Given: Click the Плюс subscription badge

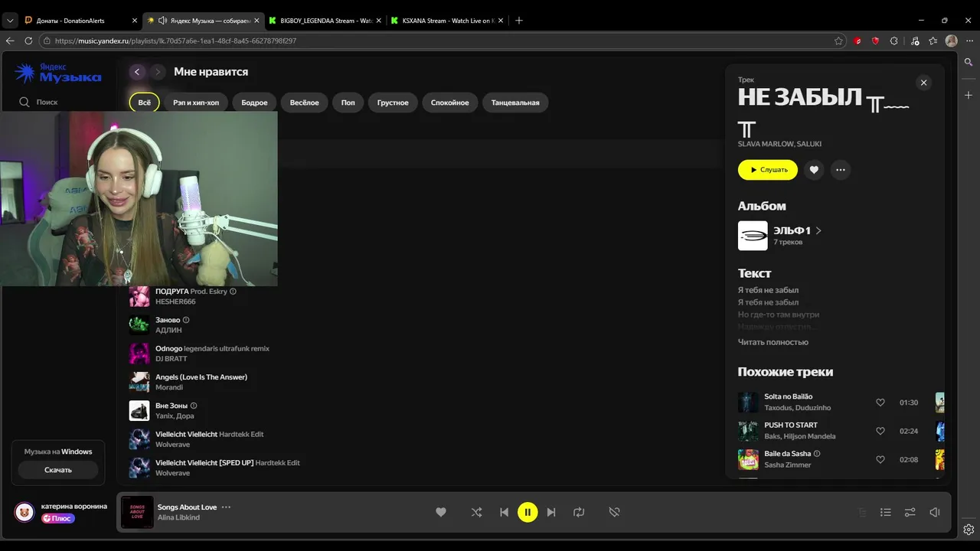Looking at the screenshot, I should [57, 518].
